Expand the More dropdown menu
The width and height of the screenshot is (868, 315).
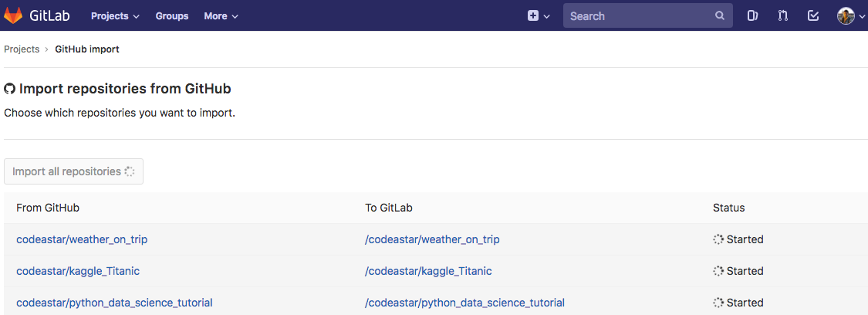tap(221, 15)
